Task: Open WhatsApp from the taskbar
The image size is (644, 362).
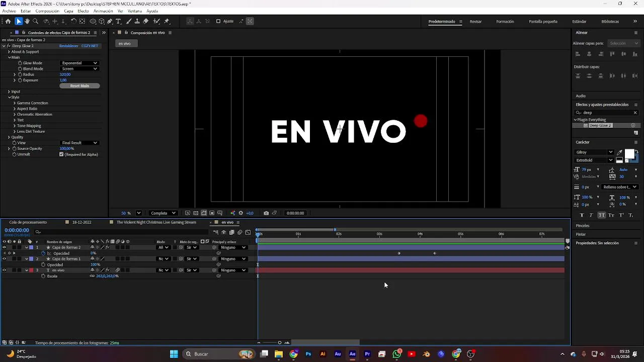Action: pyautogui.click(x=397, y=354)
